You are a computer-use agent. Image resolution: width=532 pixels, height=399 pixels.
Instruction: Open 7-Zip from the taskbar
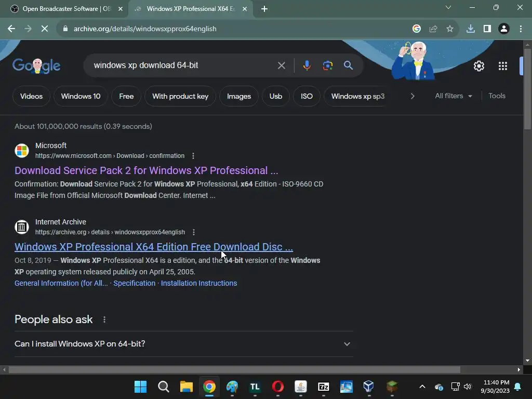point(323,387)
